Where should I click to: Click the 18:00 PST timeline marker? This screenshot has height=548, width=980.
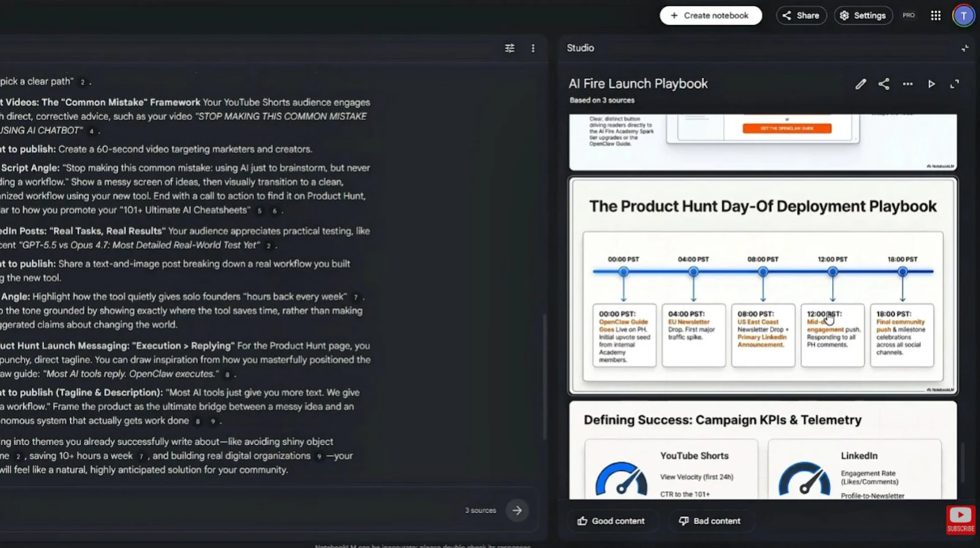click(x=902, y=272)
